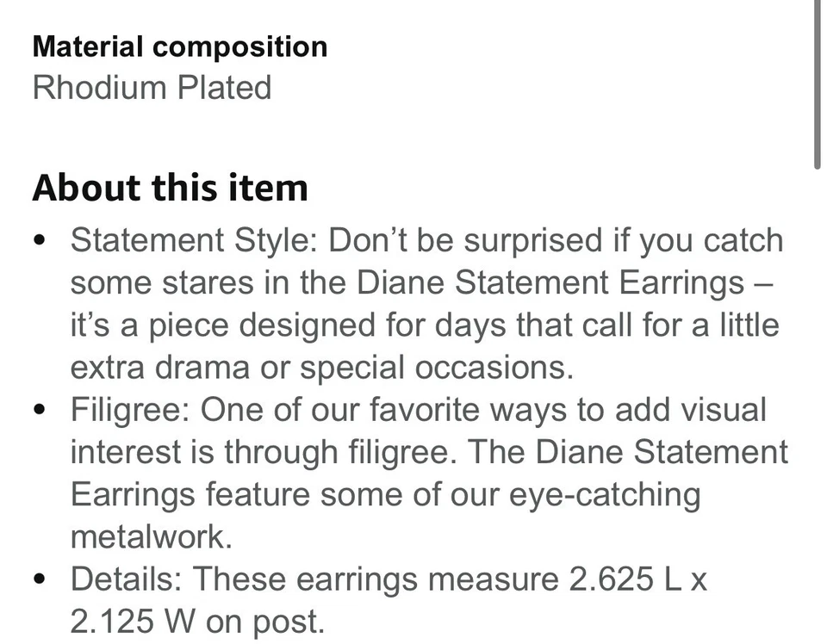Click the bullet dot beside Statement Style
Image resolution: width=827 pixels, height=644 pixels.
[x=39, y=241]
